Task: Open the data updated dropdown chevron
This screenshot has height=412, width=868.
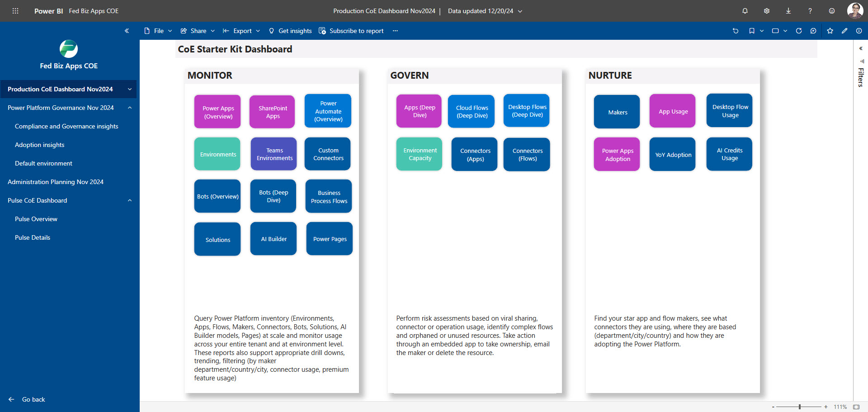Action: (x=520, y=11)
